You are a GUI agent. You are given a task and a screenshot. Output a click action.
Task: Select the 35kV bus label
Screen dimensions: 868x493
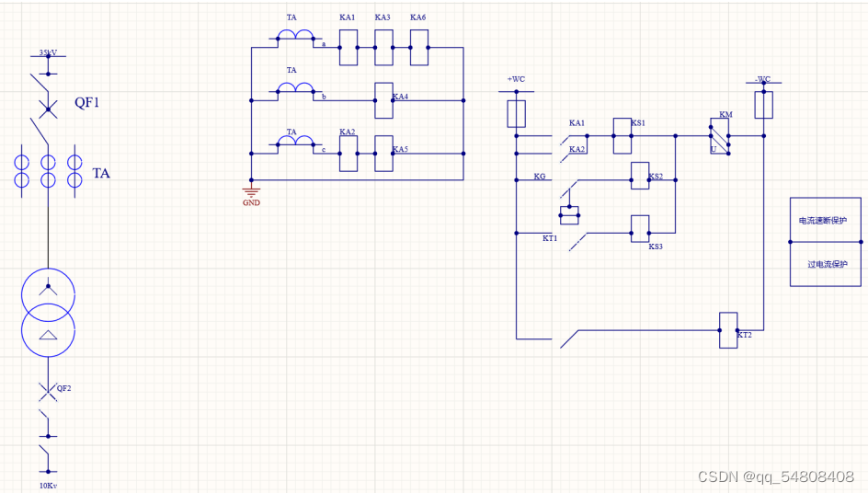48,52
